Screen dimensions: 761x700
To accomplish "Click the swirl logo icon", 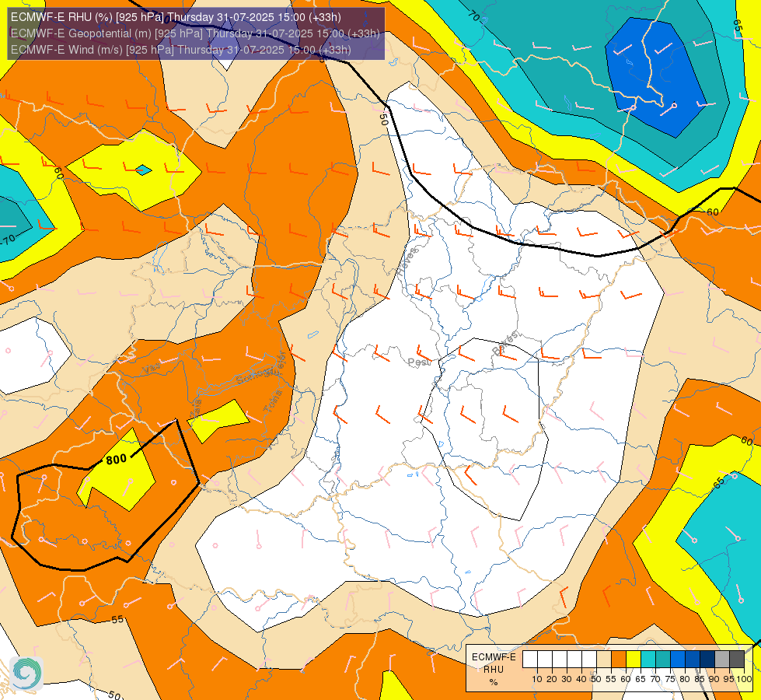I will [26, 673].
